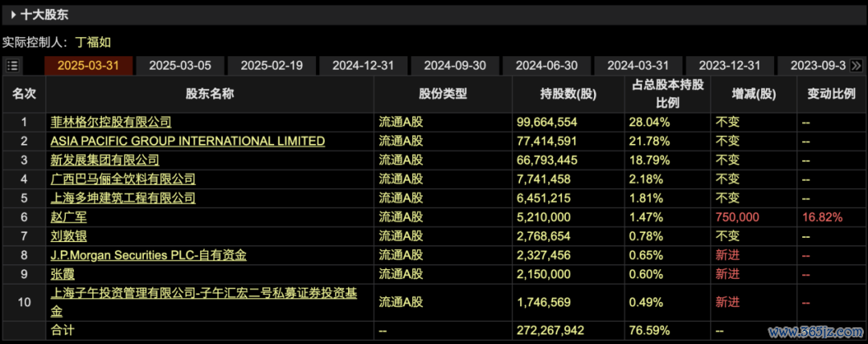The image size is (868, 344).
Task: Choose the 2025-02-19 date tab
Action: click(271, 66)
